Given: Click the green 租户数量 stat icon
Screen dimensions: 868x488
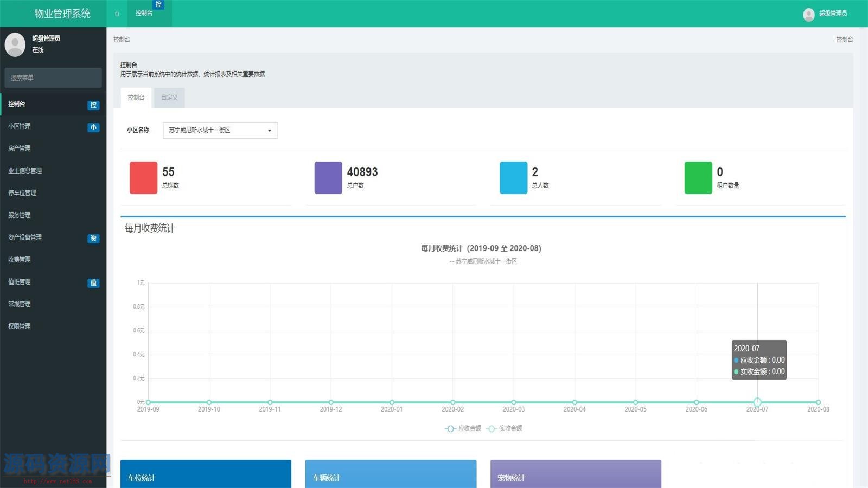Looking at the screenshot, I should (x=698, y=178).
